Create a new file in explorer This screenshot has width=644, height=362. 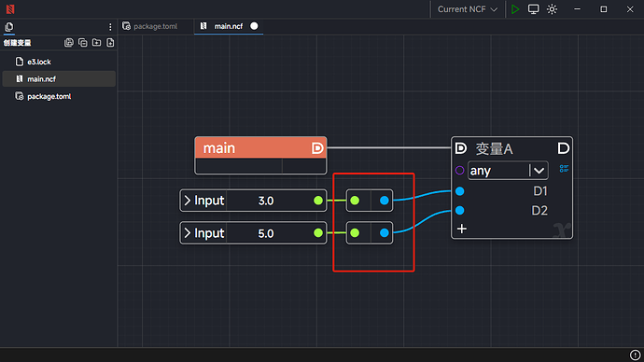[x=110, y=42]
